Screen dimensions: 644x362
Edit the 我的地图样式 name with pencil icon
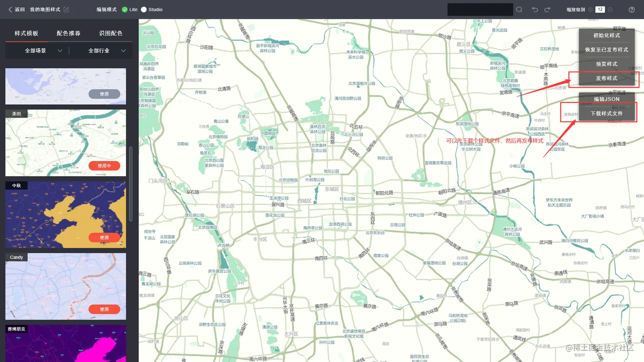66,9
